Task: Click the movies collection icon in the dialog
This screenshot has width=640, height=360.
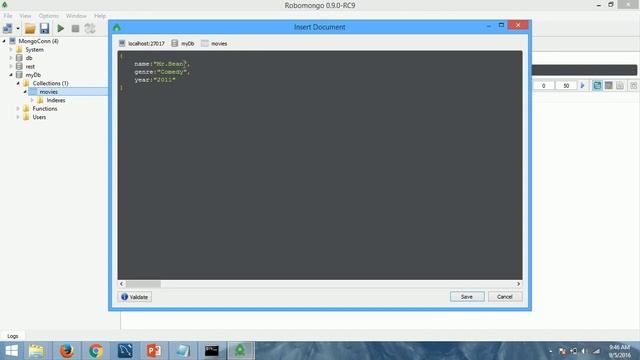Action: tap(204, 43)
